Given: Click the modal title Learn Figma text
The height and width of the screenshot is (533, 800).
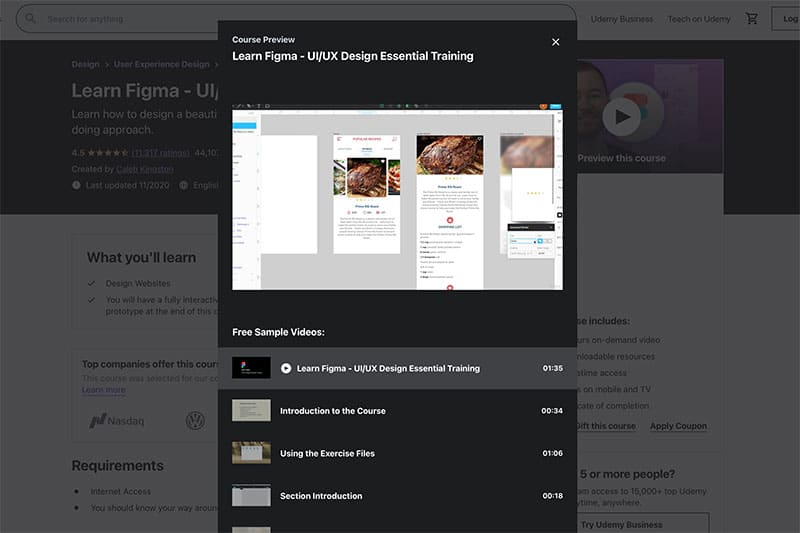Looking at the screenshot, I should pos(353,56).
